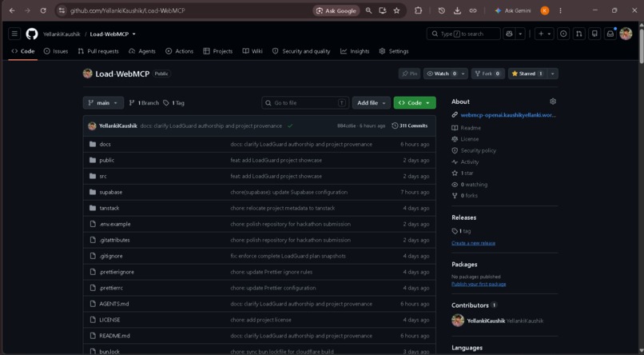Click the Type / to search box
The width and height of the screenshot is (644, 355).
463,34
